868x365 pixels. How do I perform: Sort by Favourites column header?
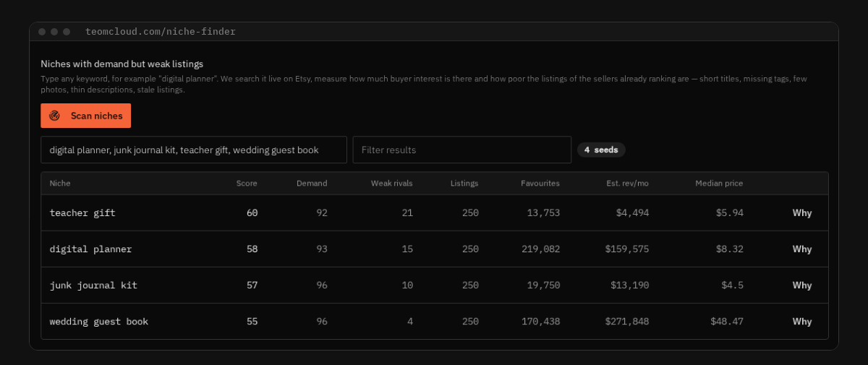(x=540, y=184)
